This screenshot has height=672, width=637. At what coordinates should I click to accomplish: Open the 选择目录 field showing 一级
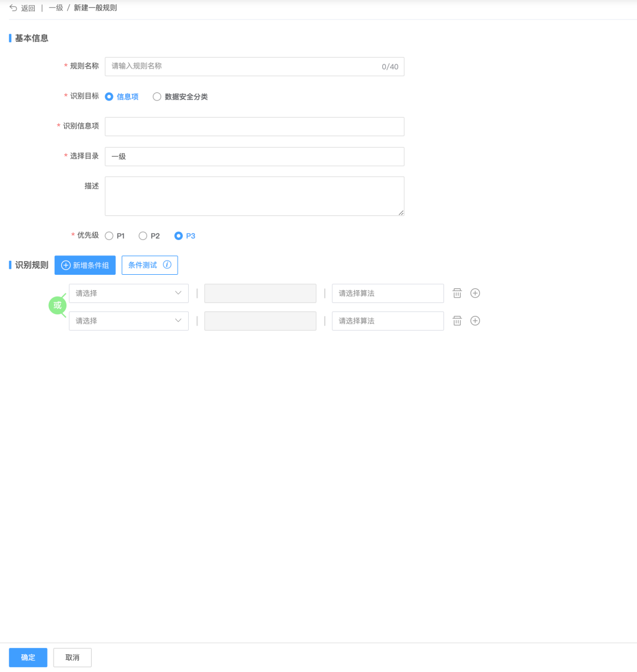click(255, 157)
